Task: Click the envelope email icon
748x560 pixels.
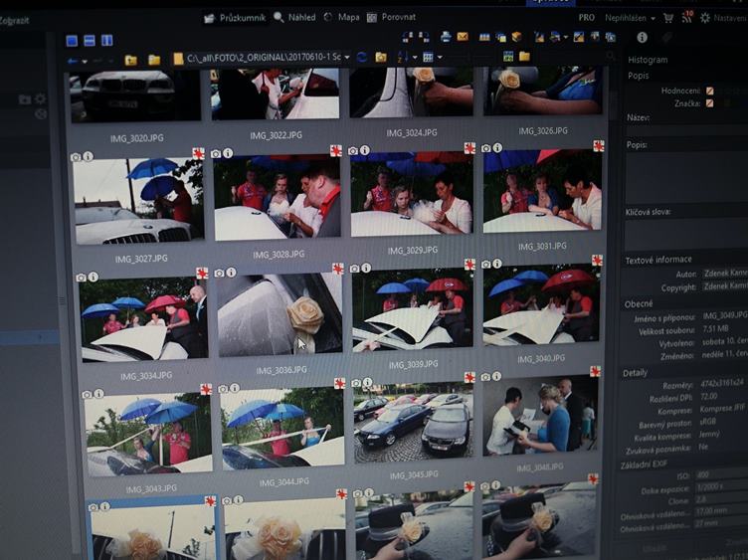Action: tap(463, 36)
